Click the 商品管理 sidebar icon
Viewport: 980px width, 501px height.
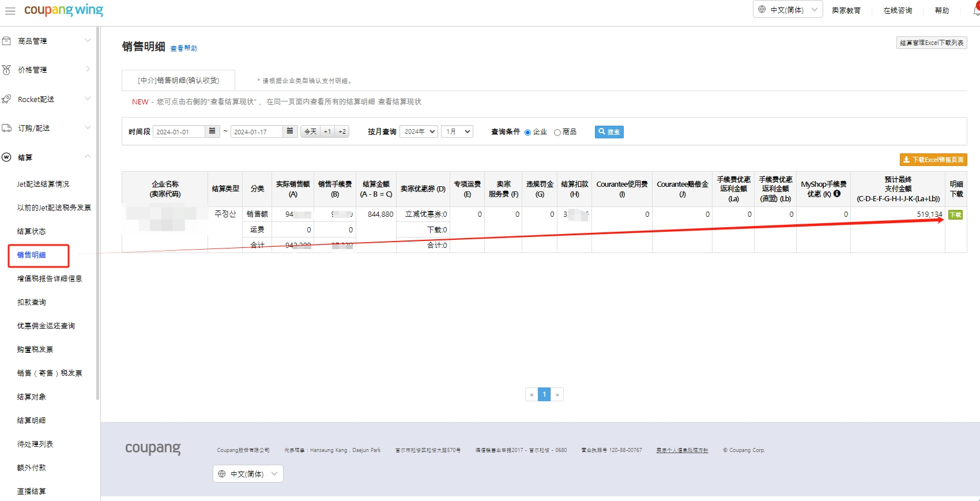tap(7, 41)
